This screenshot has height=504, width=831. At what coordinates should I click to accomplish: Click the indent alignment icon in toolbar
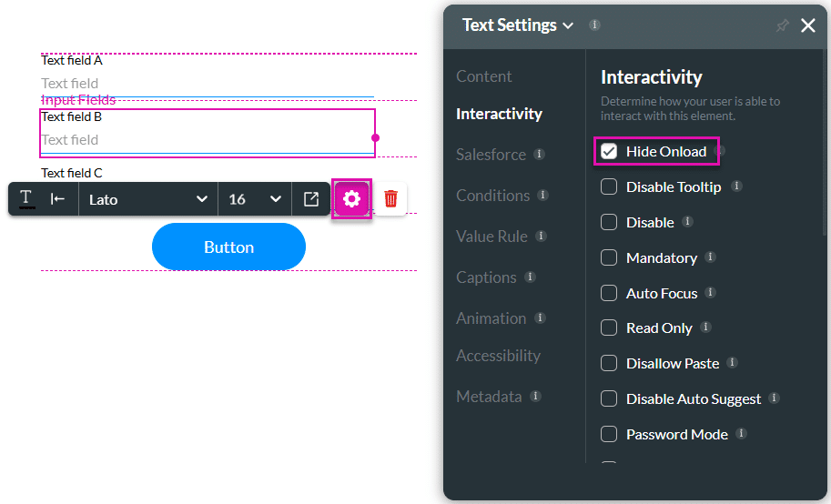pyautogui.click(x=57, y=198)
